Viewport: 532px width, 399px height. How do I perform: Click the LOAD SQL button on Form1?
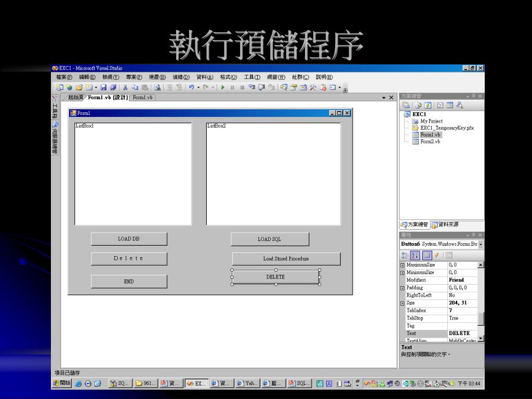click(x=270, y=239)
